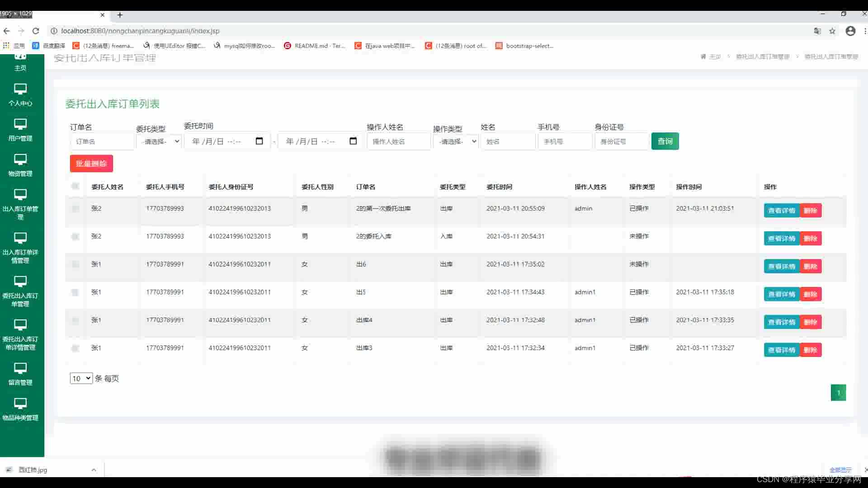This screenshot has width=868, height=488.
Task: Click browser reload icon
Action: (x=36, y=31)
